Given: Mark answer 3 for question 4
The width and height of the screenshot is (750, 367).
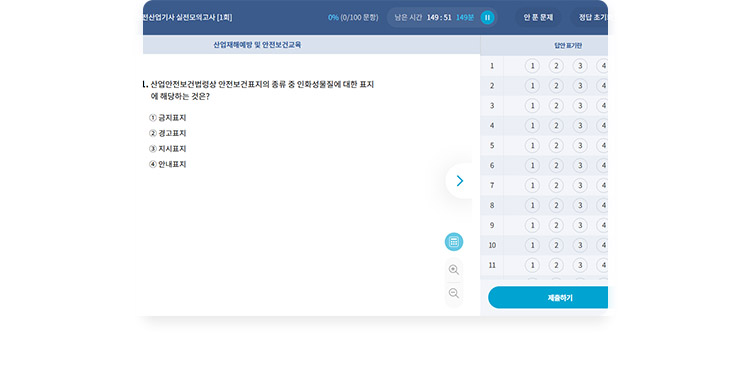Looking at the screenshot, I should [x=580, y=126].
